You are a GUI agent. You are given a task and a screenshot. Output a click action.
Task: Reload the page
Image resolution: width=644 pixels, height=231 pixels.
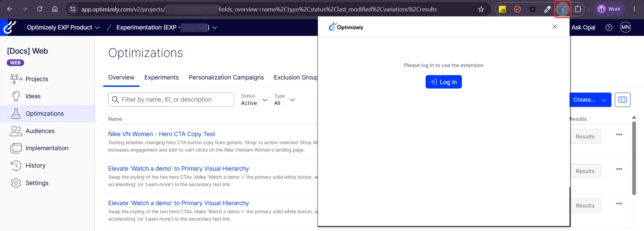(40, 9)
